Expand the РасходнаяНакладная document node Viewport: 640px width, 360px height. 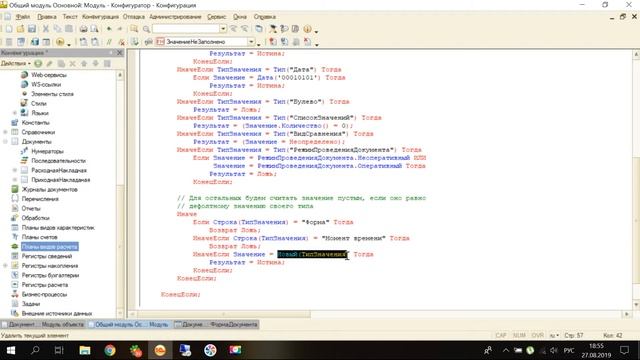tap(15, 170)
